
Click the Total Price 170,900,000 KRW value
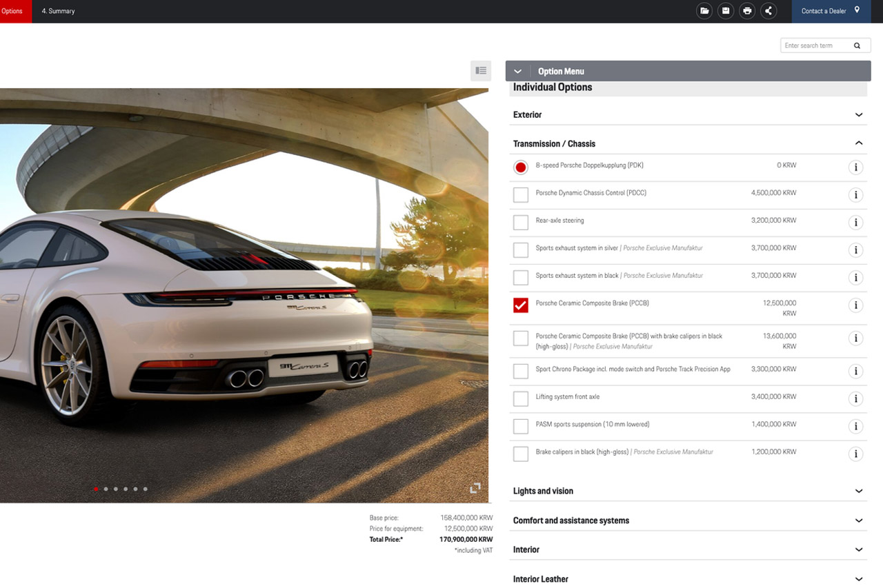[466, 540]
